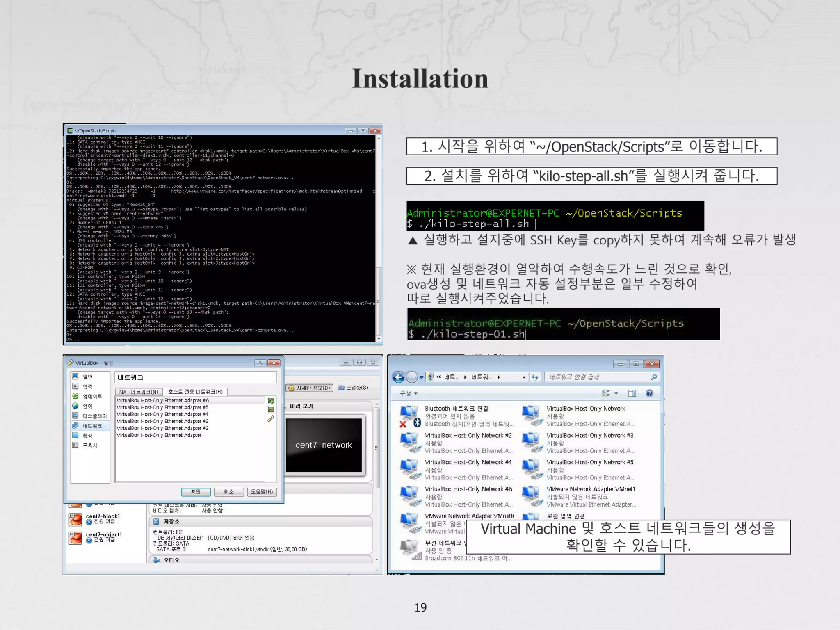Toggle the preview pane icon in Explorer
Image resolution: width=840 pixels, height=630 pixels.
pyautogui.click(x=632, y=393)
